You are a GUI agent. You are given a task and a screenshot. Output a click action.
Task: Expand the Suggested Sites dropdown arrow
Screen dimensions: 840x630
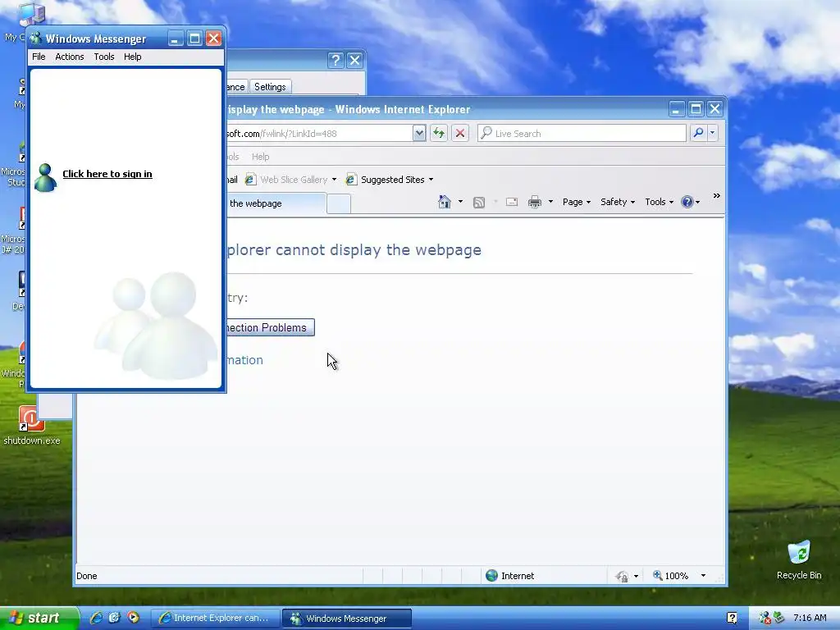[431, 180]
